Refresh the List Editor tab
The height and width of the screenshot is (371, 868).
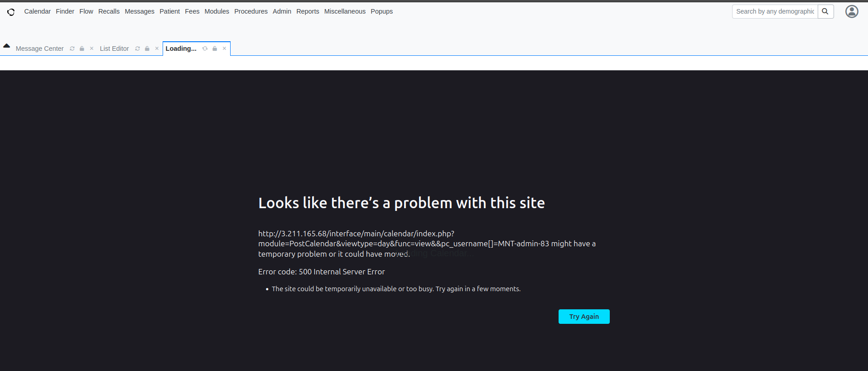(x=137, y=49)
